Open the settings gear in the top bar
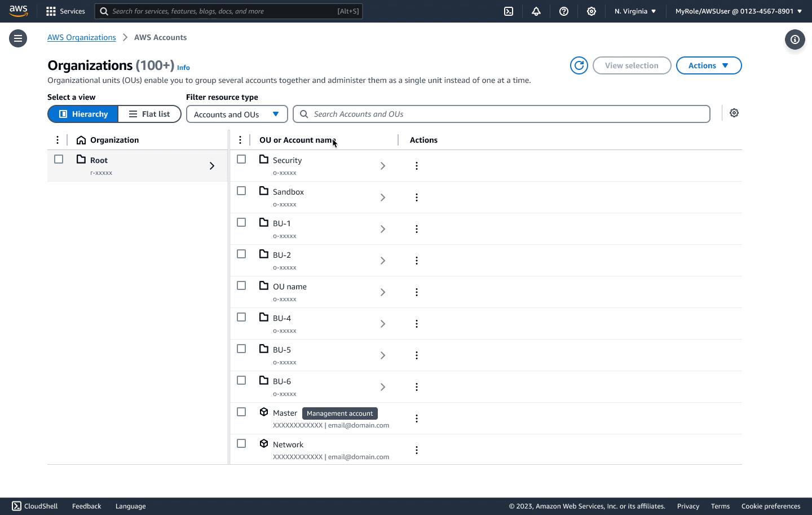Image resolution: width=812 pixels, height=515 pixels. click(x=592, y=11)
